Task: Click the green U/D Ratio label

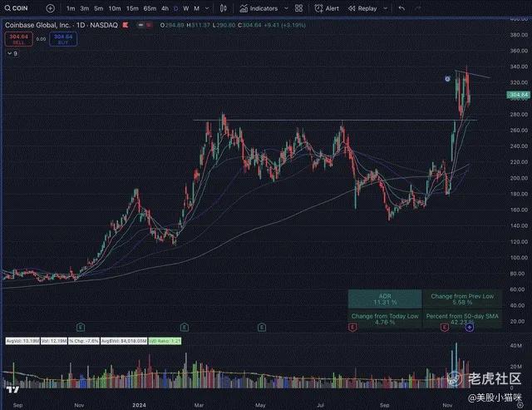Action: pyautogui.click(x=165, y=341)
